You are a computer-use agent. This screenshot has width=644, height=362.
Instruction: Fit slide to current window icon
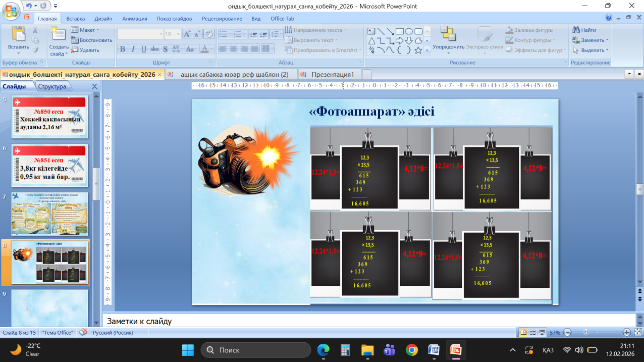click(x=637, y=332)
